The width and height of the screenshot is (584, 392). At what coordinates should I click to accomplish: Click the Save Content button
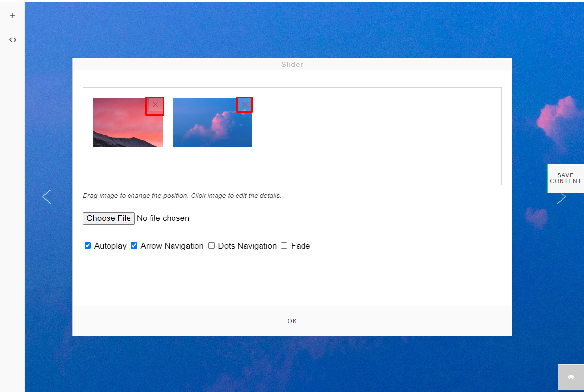pyautogui.click(x=565, y=178)
